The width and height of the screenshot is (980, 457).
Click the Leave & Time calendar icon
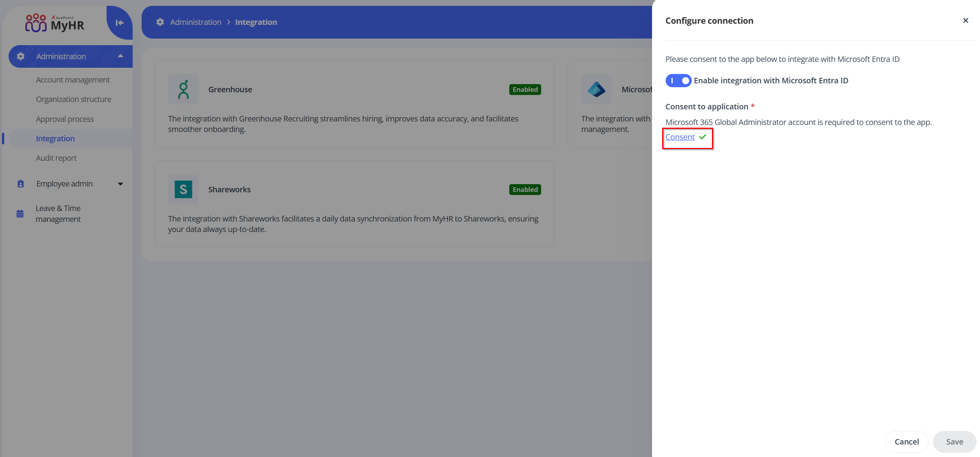[20, 214]
